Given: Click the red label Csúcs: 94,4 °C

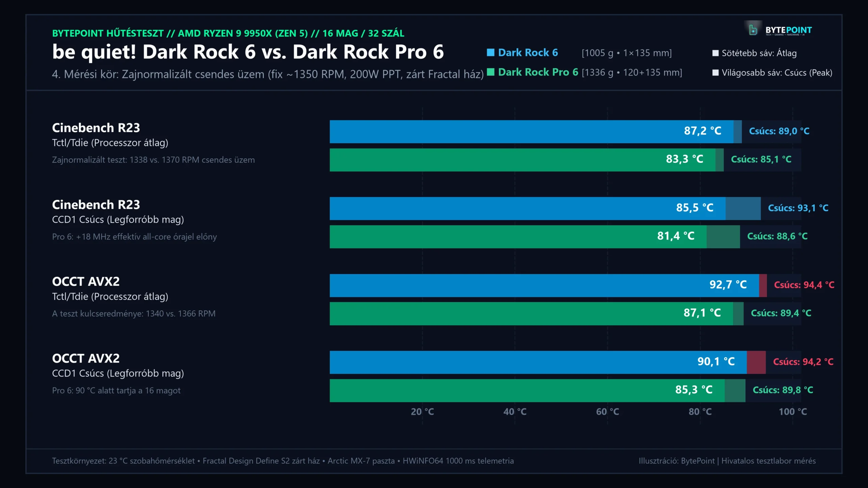Looking at the screenshot, I should pyautogui.click(x=804, y=285).
